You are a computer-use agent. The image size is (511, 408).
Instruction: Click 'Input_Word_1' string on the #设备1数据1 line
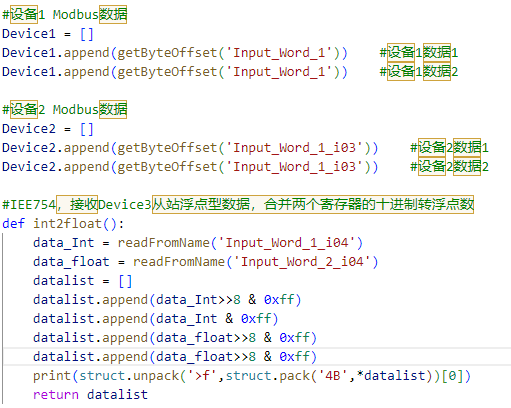pyautogui.click(x=279, y=53)
